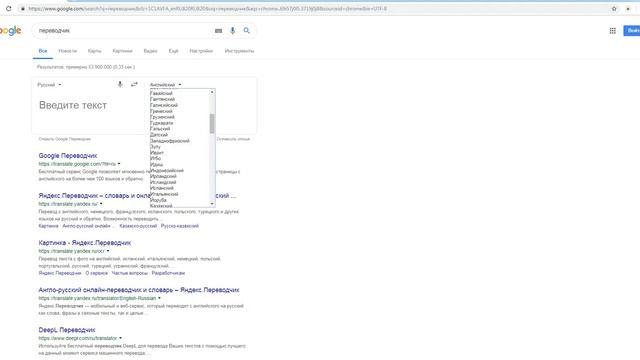This screenshot has width=640, height=360.
Task: Select Зулу in the language list
Action: pos(155,147)
